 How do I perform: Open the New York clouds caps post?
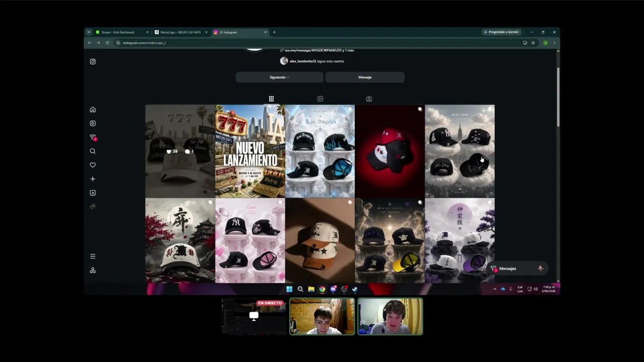coord(460,151)
